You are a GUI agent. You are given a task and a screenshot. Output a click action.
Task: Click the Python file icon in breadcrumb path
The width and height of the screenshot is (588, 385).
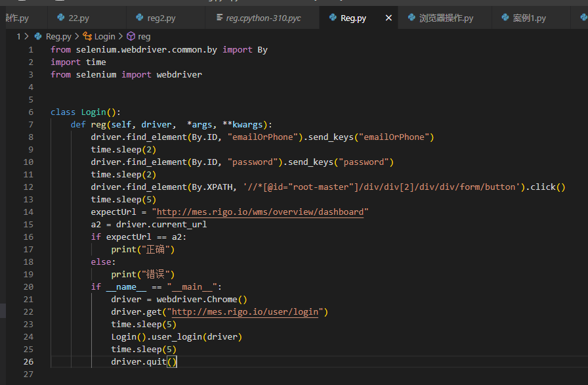pos(39,37)
